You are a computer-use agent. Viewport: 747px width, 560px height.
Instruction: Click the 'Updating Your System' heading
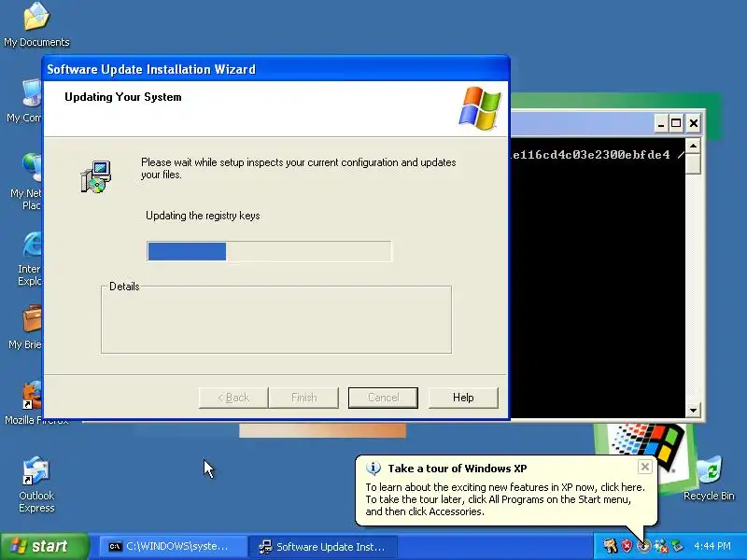(x=123, y=97)
